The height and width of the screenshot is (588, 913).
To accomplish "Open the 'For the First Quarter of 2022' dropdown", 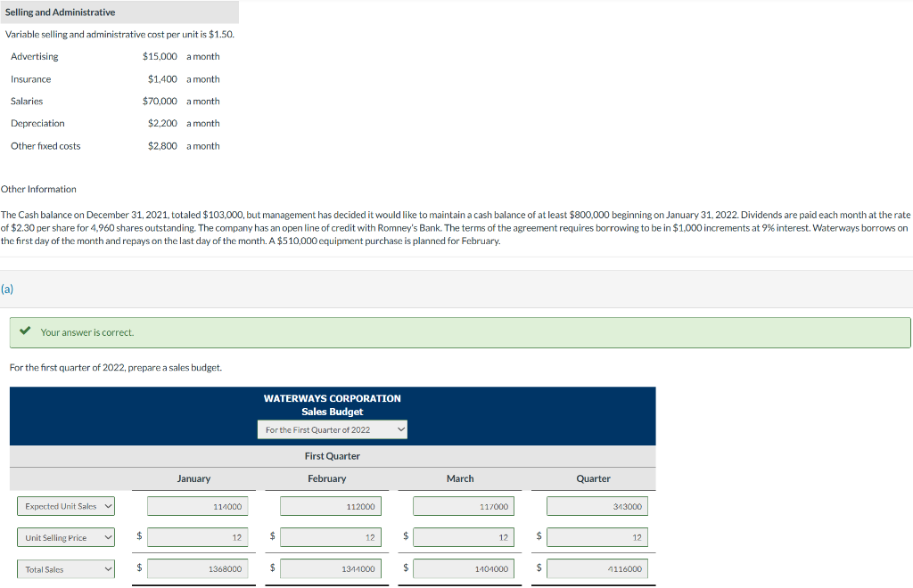I will (x=333, y=429).
